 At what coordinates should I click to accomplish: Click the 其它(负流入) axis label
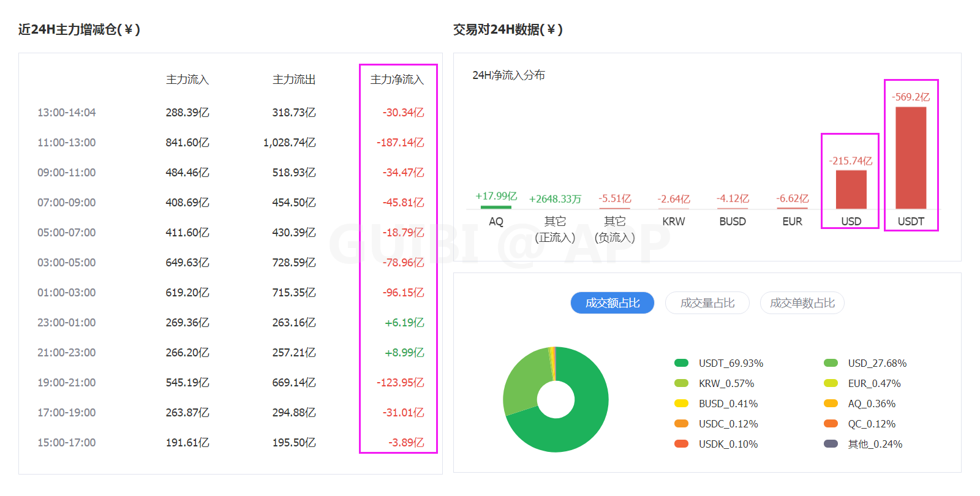615,229
